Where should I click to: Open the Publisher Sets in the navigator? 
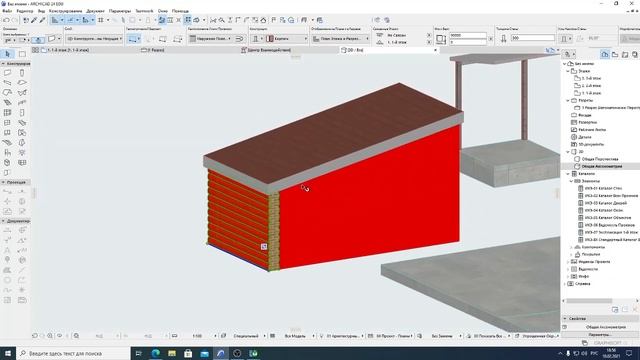(x=635, y=54)
